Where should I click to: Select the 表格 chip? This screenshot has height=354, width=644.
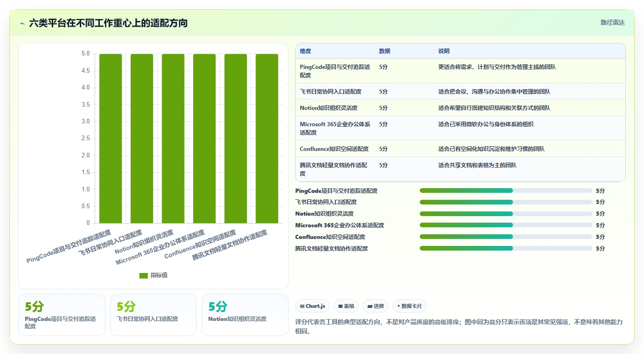pos(346,306)
